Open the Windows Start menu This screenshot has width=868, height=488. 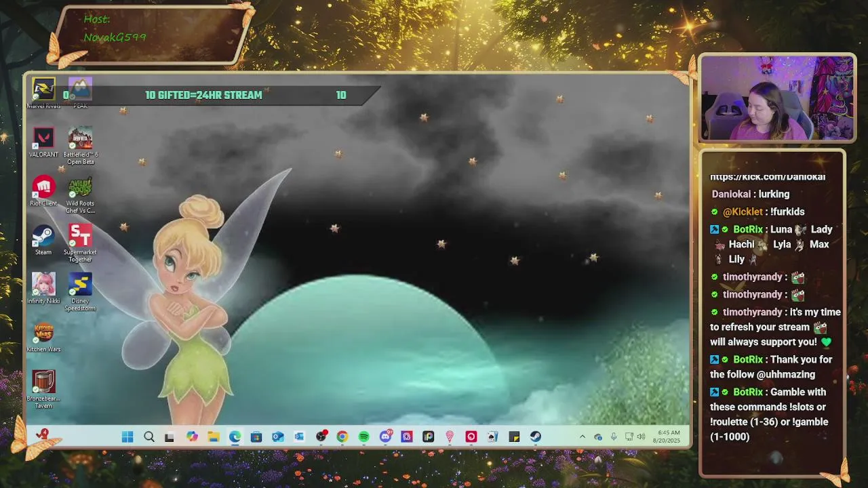pos(127,437)
